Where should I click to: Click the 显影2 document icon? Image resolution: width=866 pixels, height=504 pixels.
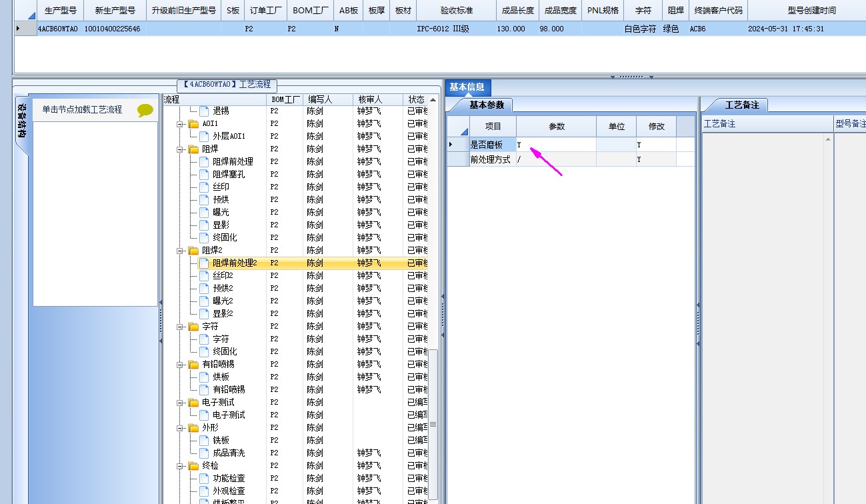click(204, 314)
